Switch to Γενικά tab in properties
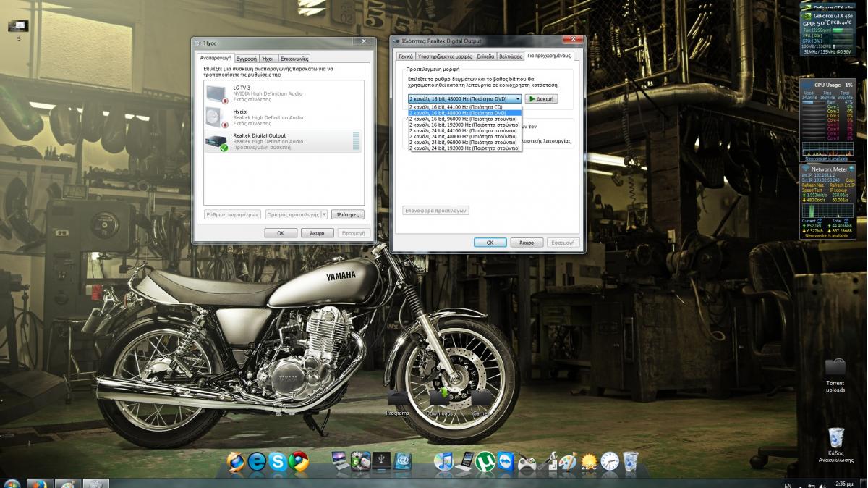This screenshot has width=868, height=488. (x=406, y=56)
